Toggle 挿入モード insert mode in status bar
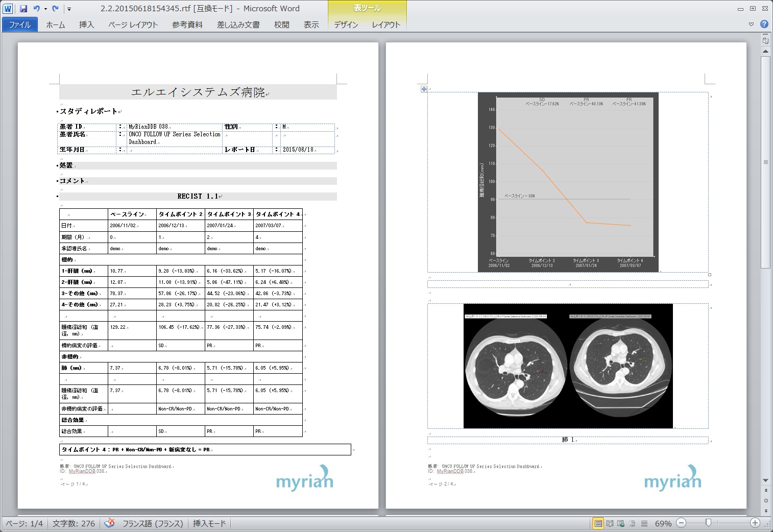Image resolution: width=773 pixels, height=532 pixels. [x=209, y=523]
